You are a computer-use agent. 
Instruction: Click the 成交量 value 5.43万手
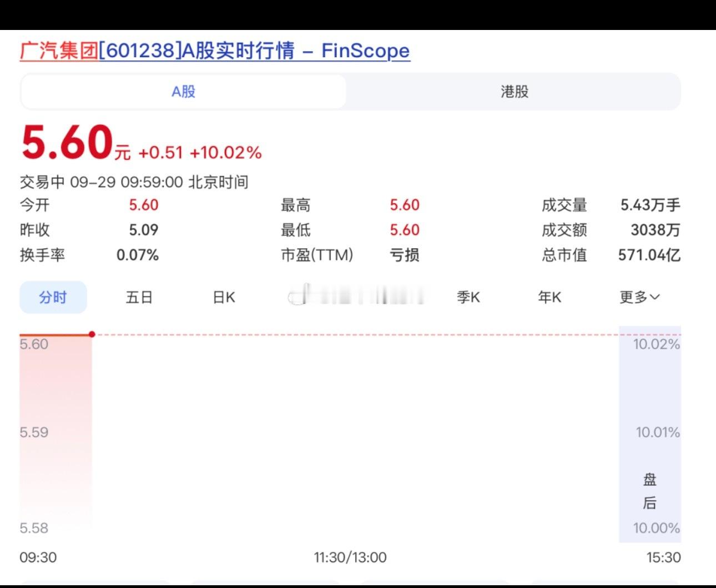pos(651,205)
